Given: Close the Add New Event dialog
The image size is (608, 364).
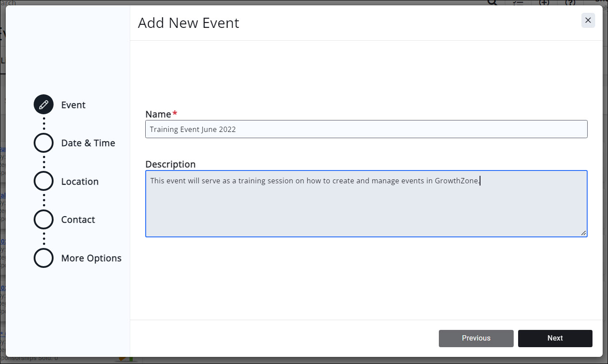Looking at the screenshot, I should pos(588,20).
